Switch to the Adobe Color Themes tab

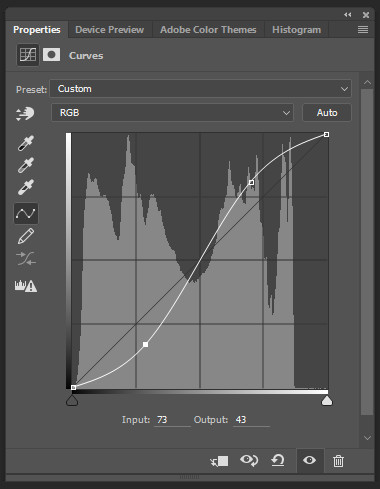tap(208, 30)
